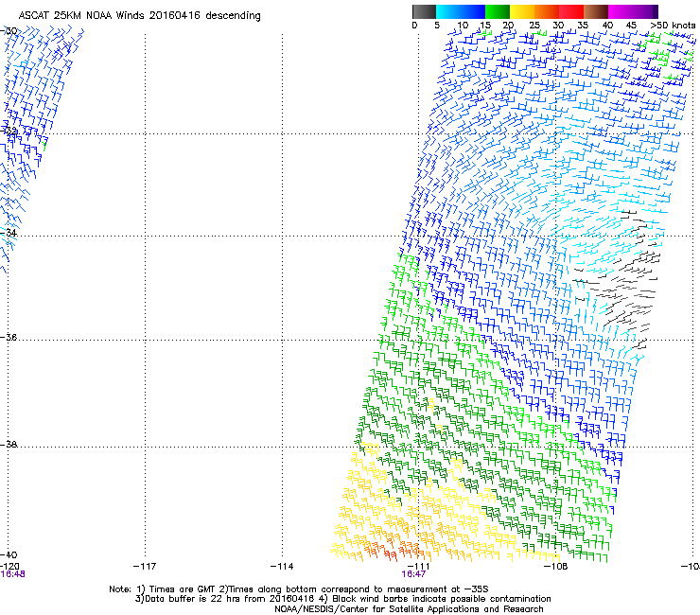Click the yellow 20–25 knots legend swatch
Image resolution: width=700 pixels, height=615 pixels.
(522, 11)
